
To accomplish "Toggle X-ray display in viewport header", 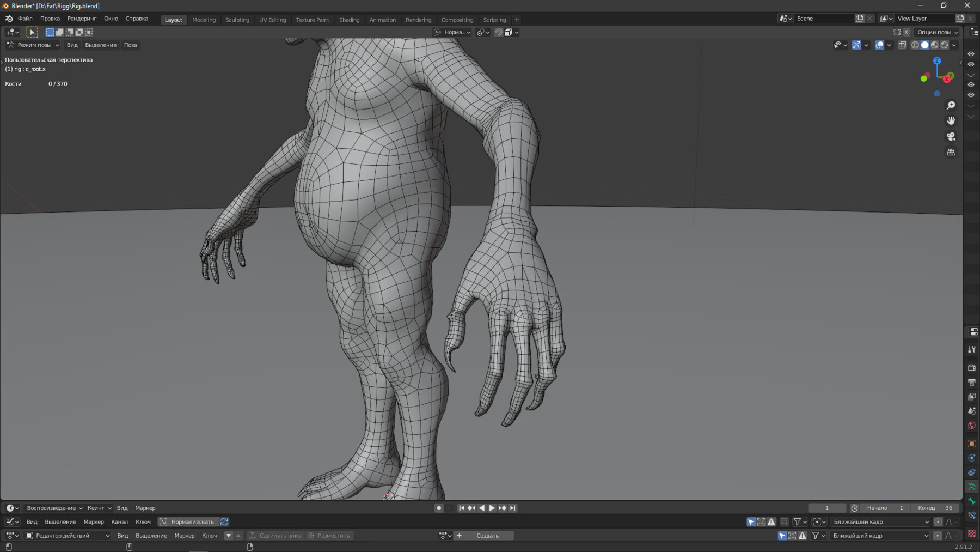I will click(x=902, y=45).
